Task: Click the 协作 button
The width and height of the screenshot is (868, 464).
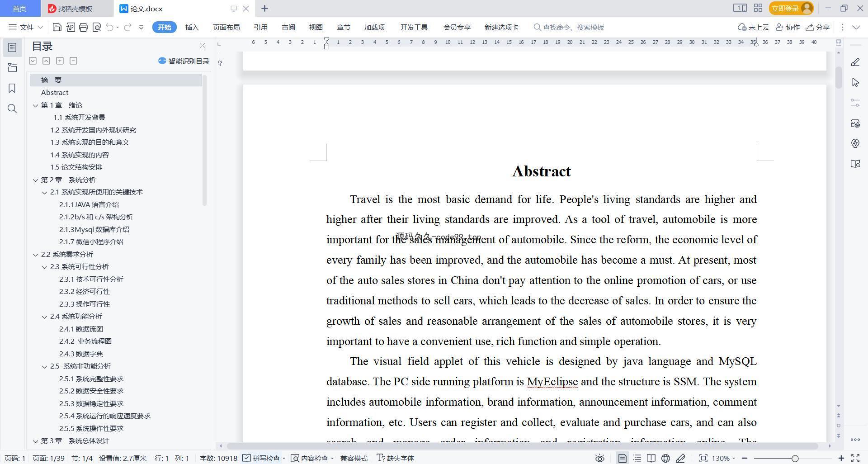Action: click(x=788, y=27)
